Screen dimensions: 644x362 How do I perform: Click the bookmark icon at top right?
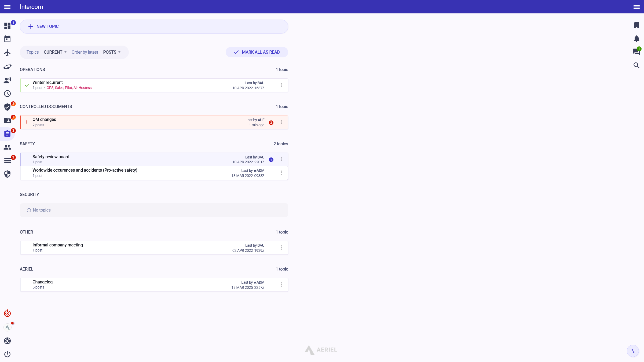tap(636, 25)
